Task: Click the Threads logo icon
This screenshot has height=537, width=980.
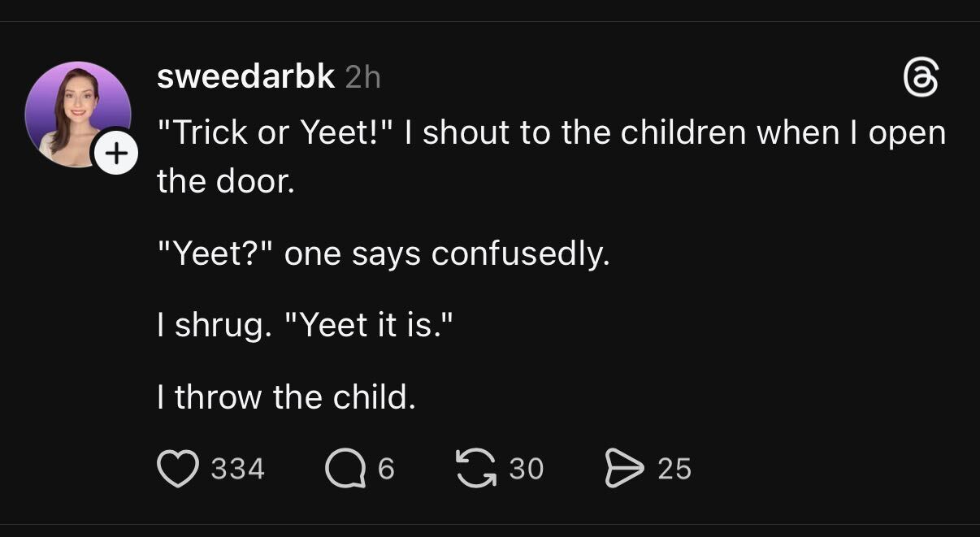Action: click(921, 79)
